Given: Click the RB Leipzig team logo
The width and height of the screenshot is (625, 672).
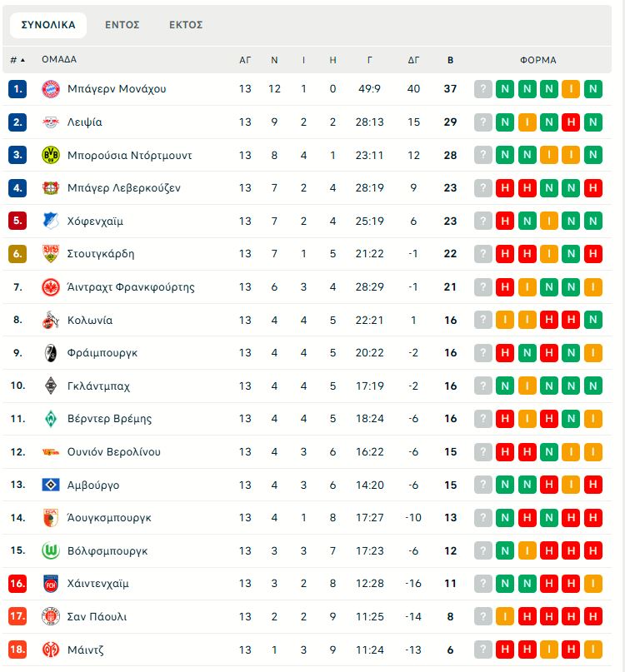Looking at the screenshot, I should [x=51, y=122].
